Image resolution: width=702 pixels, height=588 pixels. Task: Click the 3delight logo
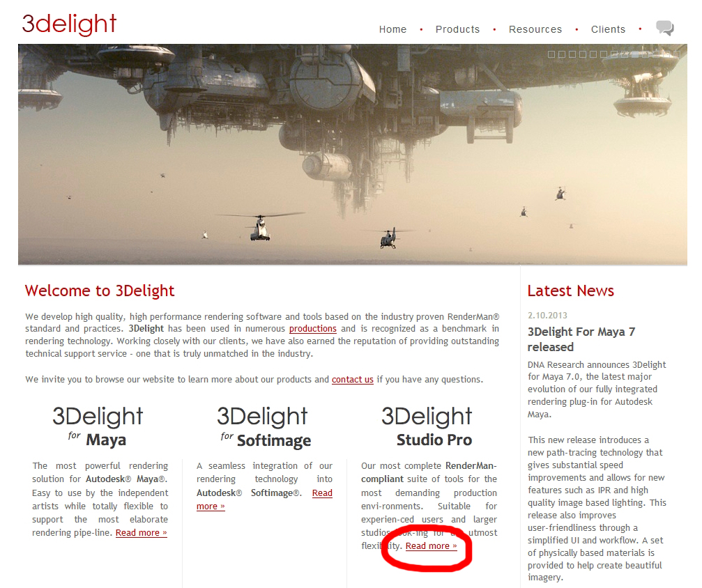point(70,24)
